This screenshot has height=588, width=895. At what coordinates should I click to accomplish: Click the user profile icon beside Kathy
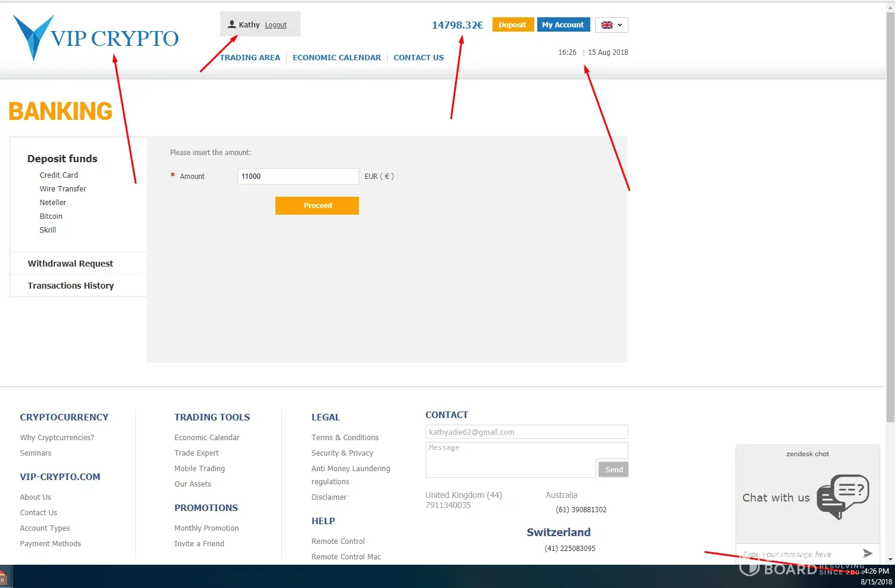232,24
